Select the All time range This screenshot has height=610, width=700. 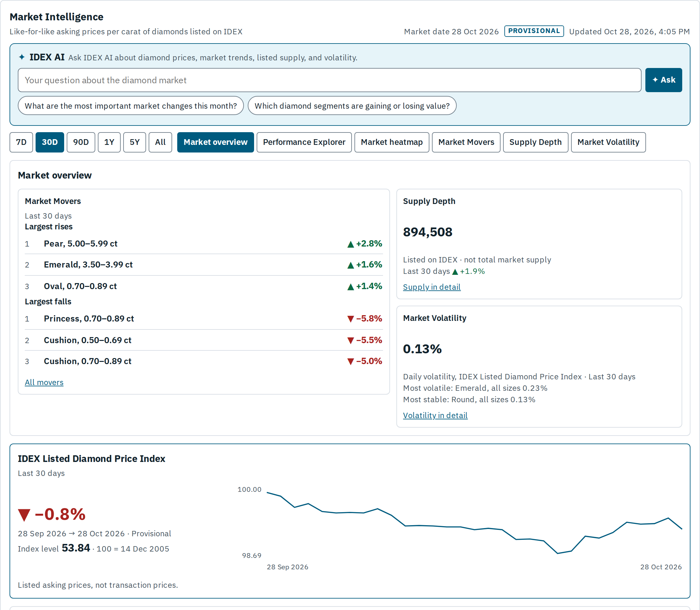click(160, 142)
